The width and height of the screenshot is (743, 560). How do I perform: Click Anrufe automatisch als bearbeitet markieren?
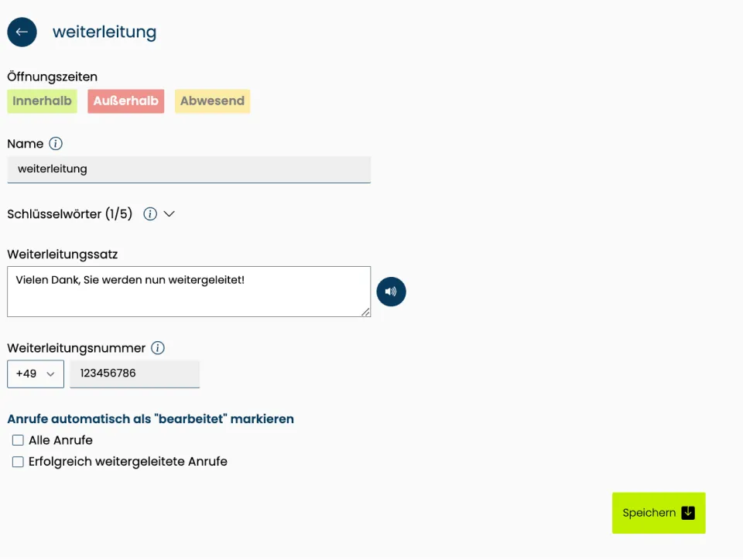pos(150,418)
